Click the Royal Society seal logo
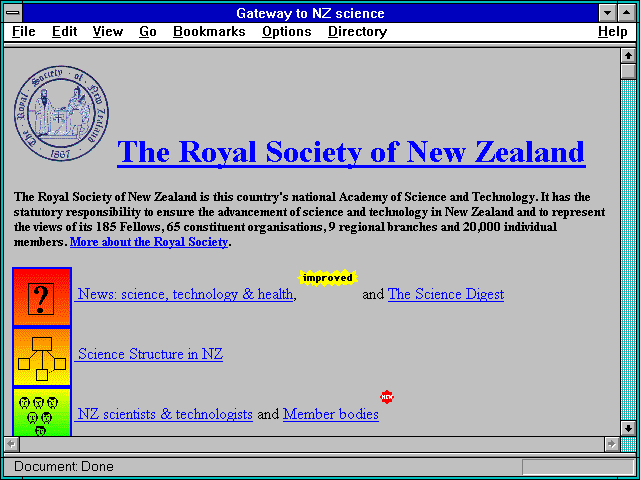The width and height of the screenshot is (640, 480). point(61,113)
